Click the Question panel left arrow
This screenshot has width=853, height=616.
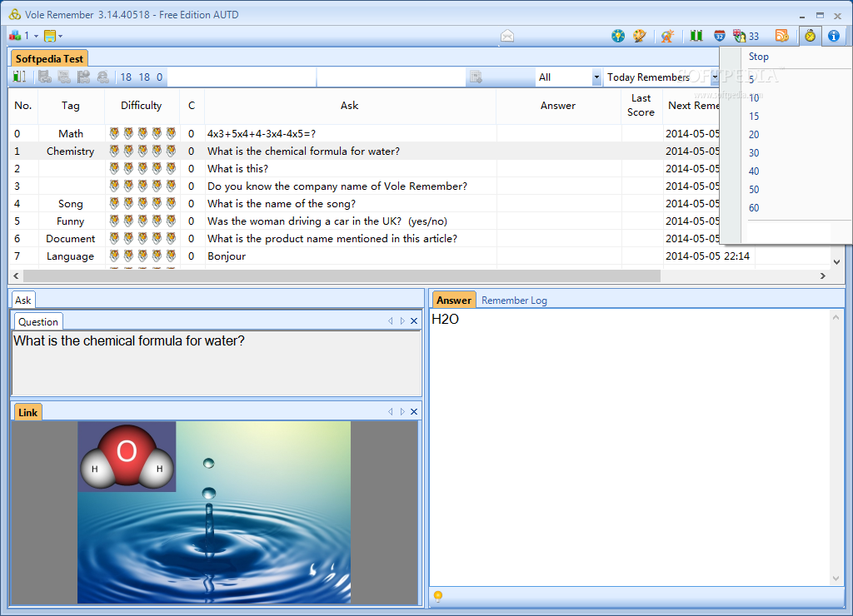point(390,320)
